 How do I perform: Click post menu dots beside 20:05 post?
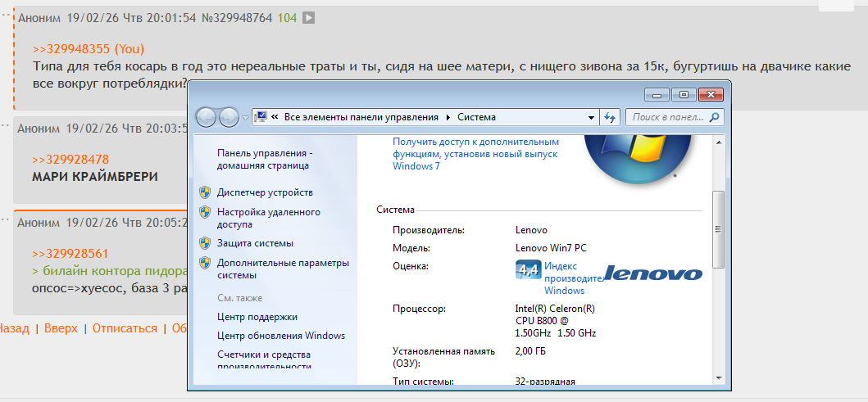(6, 219)
